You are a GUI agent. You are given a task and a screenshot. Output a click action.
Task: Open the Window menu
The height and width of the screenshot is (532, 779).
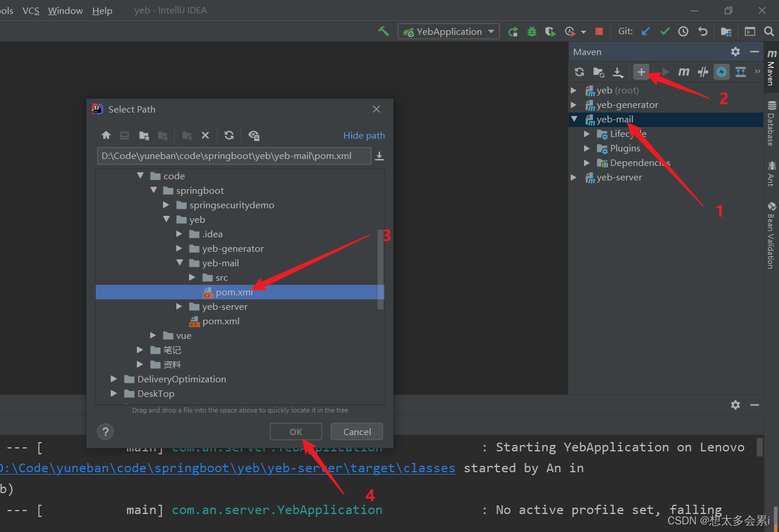click(65, 10)
